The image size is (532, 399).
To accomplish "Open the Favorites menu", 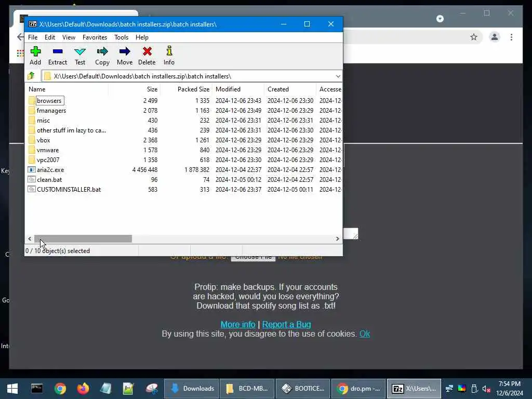I will pos(95,37).
